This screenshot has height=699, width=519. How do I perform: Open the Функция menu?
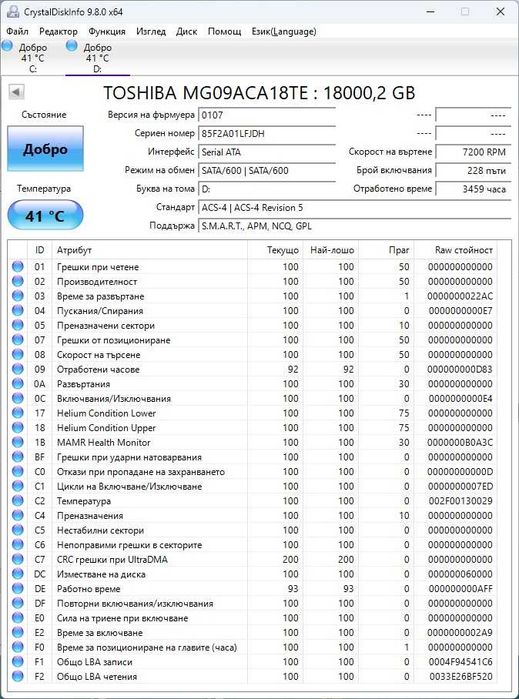point(107,32)
